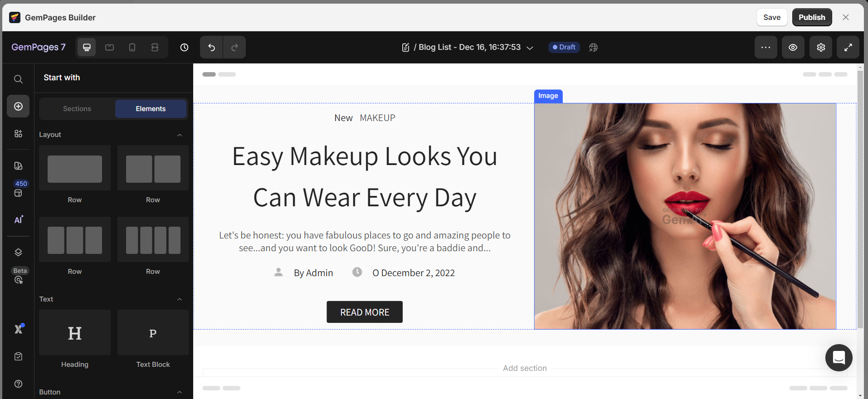The image size is (868, 399).
Task: Click the redo arrow button
Action: (x=234, y=47)
